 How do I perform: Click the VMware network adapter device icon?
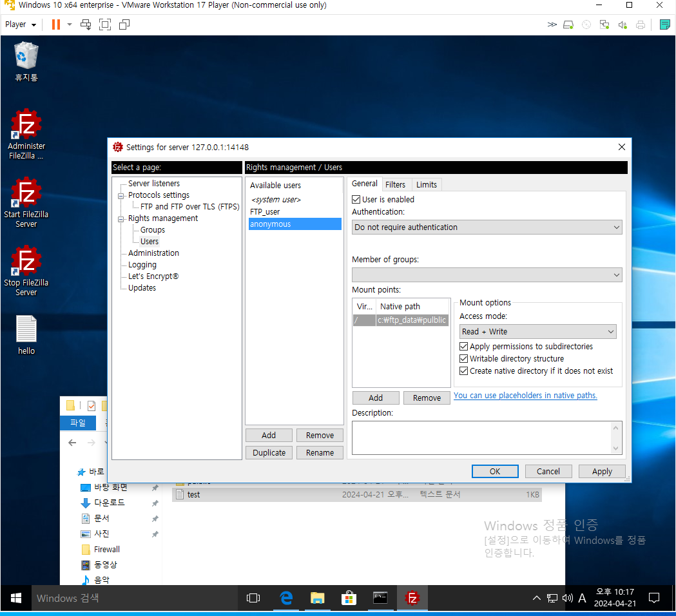point(604,25)
